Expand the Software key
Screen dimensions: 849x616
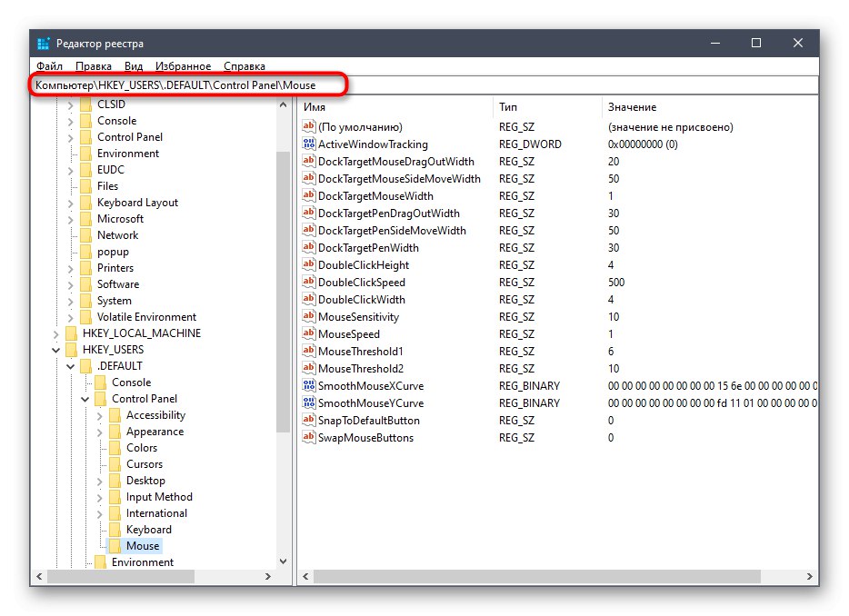(70, 284)
